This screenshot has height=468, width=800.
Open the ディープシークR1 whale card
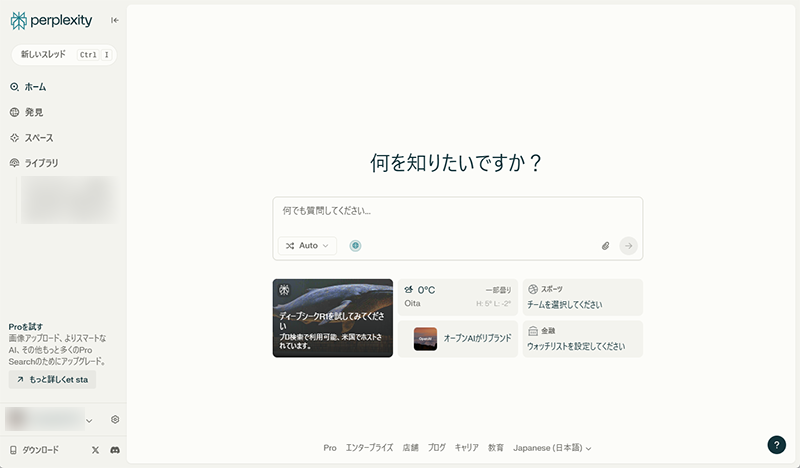(333, 318)
